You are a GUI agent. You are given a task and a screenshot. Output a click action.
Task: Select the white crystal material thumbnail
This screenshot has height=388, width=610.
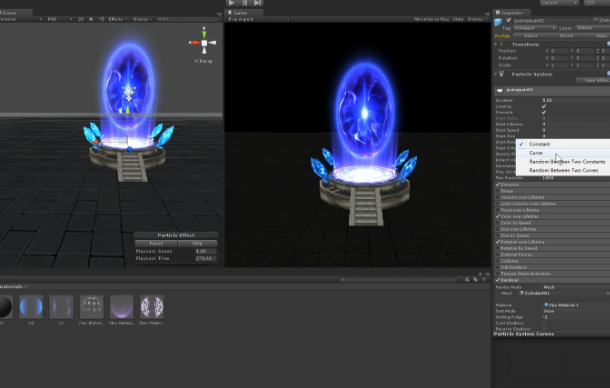[152, 307]
